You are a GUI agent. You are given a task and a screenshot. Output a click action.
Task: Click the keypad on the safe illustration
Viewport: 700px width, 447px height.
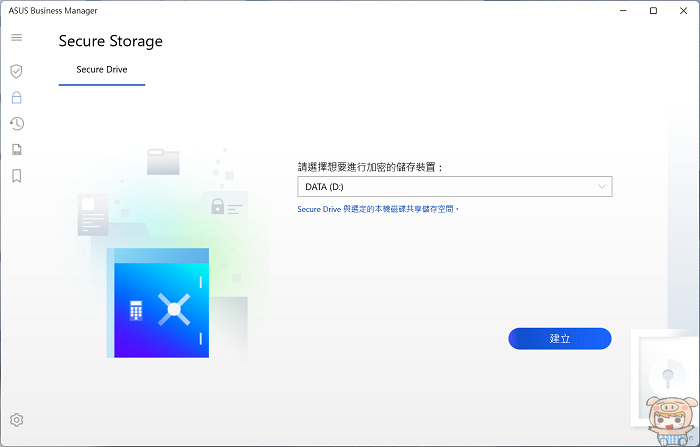point(136,311)
